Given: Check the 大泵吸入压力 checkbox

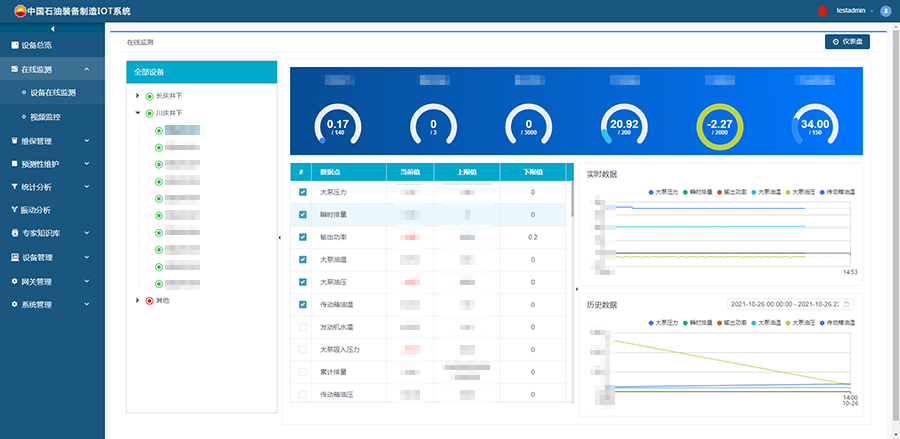Looking at the screenshot, I should (302, 349).
